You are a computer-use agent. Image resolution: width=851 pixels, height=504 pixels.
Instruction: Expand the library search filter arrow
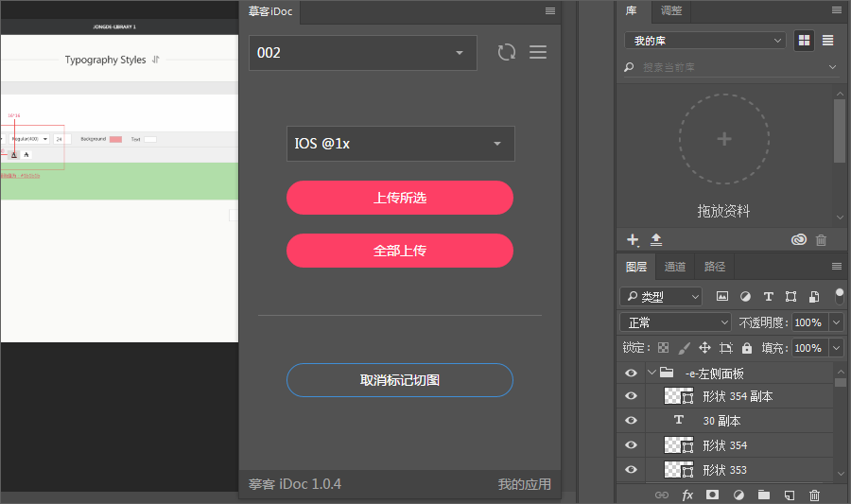coord(832,67)
